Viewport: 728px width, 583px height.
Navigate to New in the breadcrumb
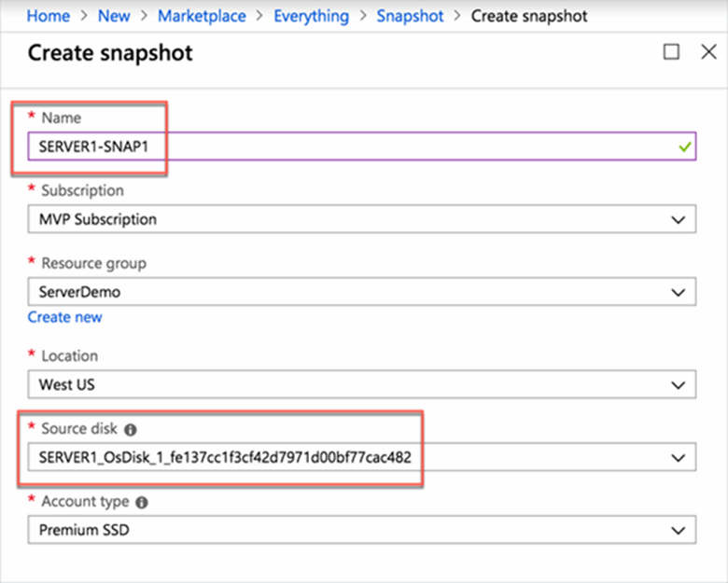[114, 16]
